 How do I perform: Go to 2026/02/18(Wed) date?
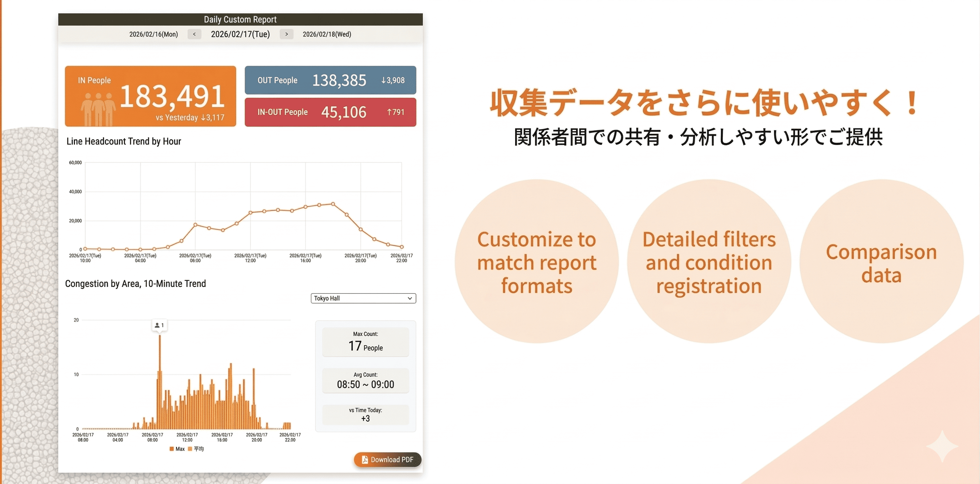tap(327, 34)
